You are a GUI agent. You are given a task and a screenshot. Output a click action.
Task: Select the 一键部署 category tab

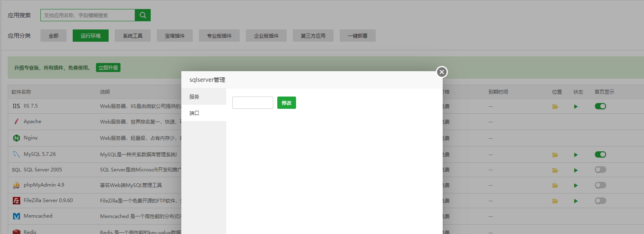[x=358, y=36]
